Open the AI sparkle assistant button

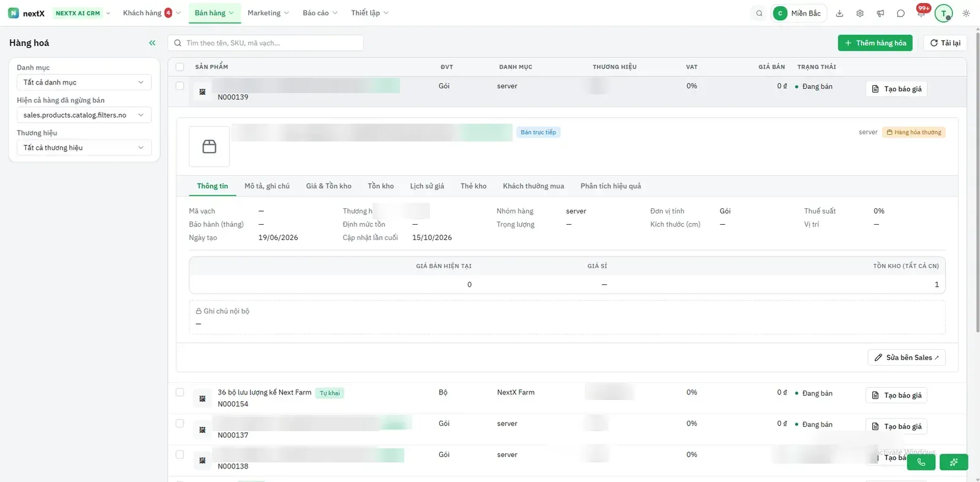(x=954, y=462)
